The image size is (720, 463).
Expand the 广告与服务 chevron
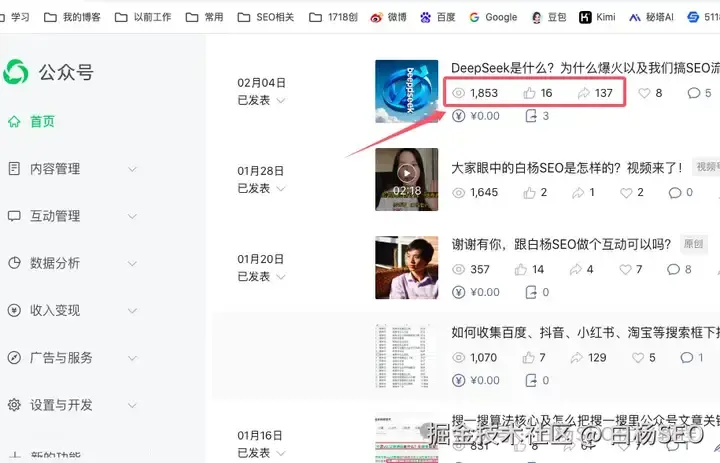click(132, 358)
